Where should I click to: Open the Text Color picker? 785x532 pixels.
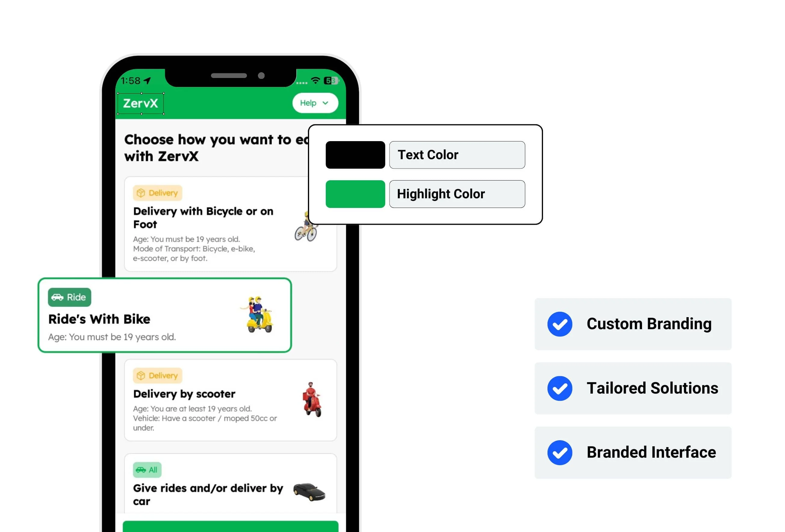coord(355,155)
